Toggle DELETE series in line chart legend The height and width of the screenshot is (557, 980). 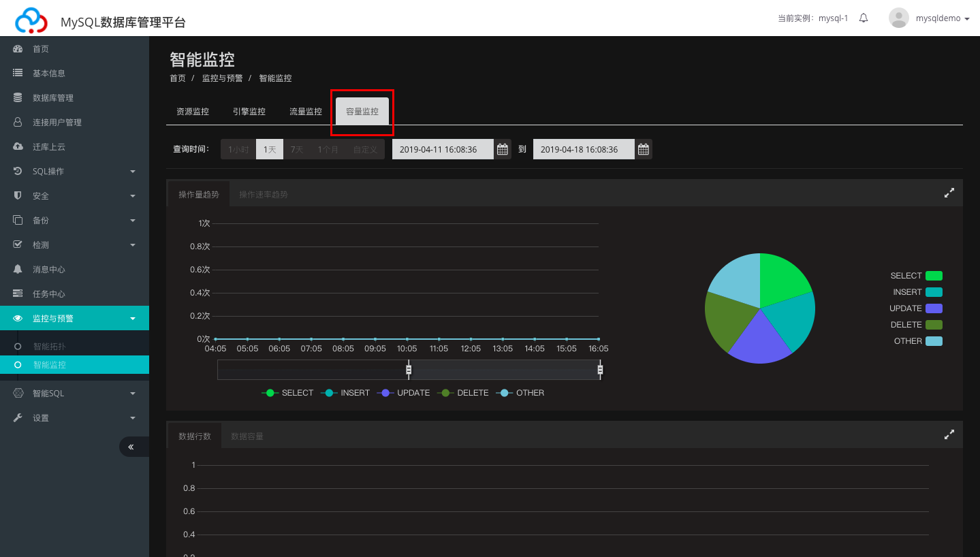pos(463,393)
